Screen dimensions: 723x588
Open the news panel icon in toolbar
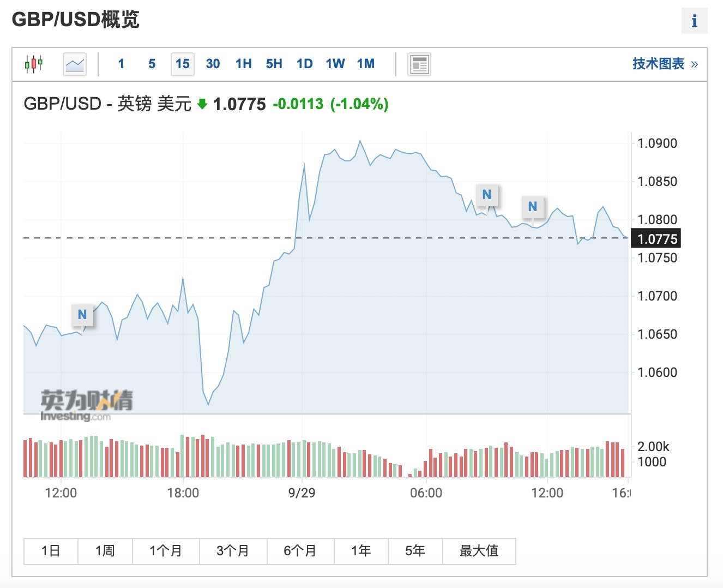coord(419,64)
